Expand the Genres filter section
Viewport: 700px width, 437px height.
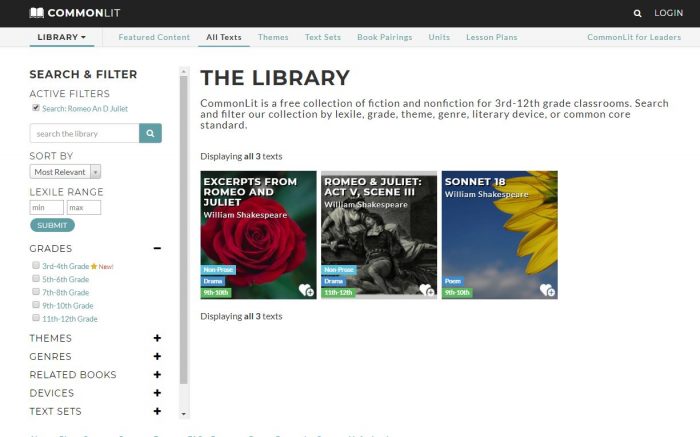click(157, 356)
